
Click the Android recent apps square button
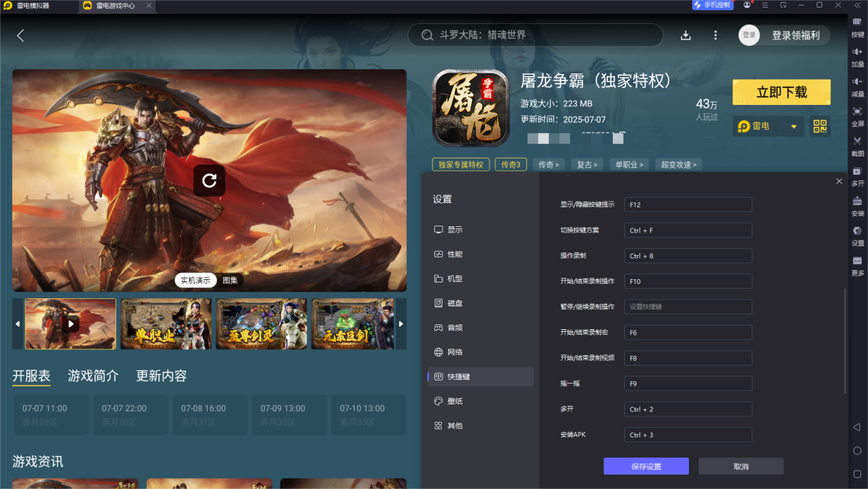tap(857, 474)
